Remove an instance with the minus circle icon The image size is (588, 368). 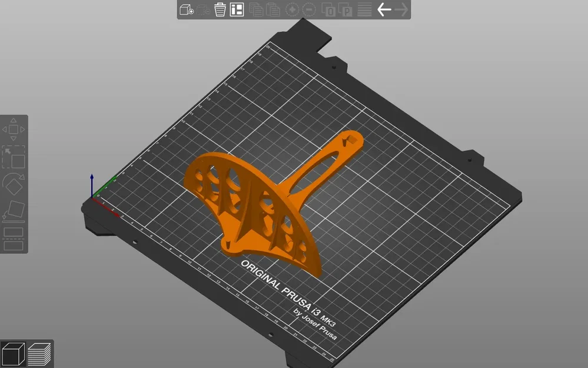309,9
